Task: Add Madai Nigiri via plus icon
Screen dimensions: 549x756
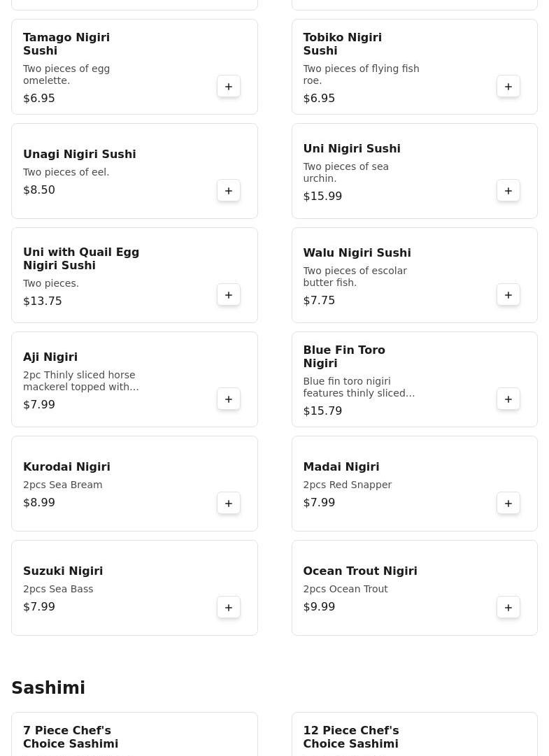Action: click(x=508, y=504)
